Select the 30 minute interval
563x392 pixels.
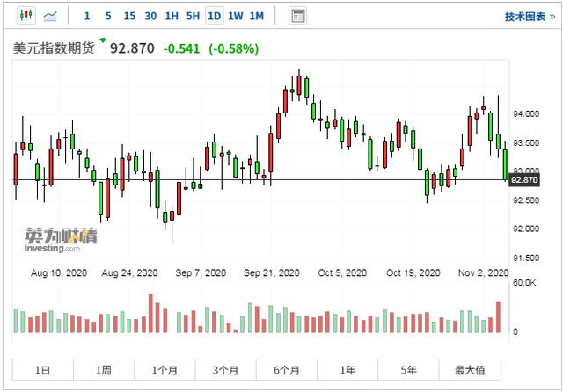click(150, 16)
